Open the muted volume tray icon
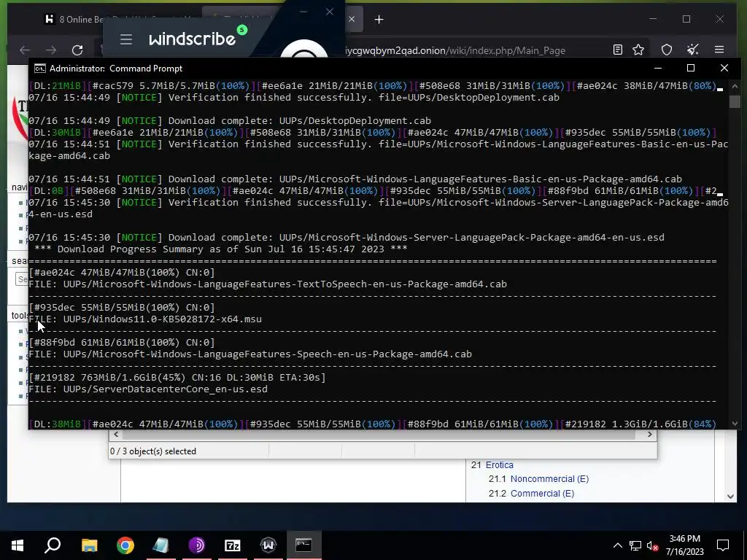This screenshot has width=747, height=560. (653, 545)
